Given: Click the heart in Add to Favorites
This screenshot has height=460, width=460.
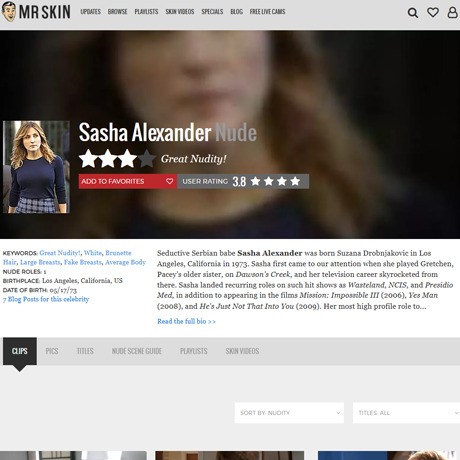Looking at the screenshot, I should click(x=169, y=181).
